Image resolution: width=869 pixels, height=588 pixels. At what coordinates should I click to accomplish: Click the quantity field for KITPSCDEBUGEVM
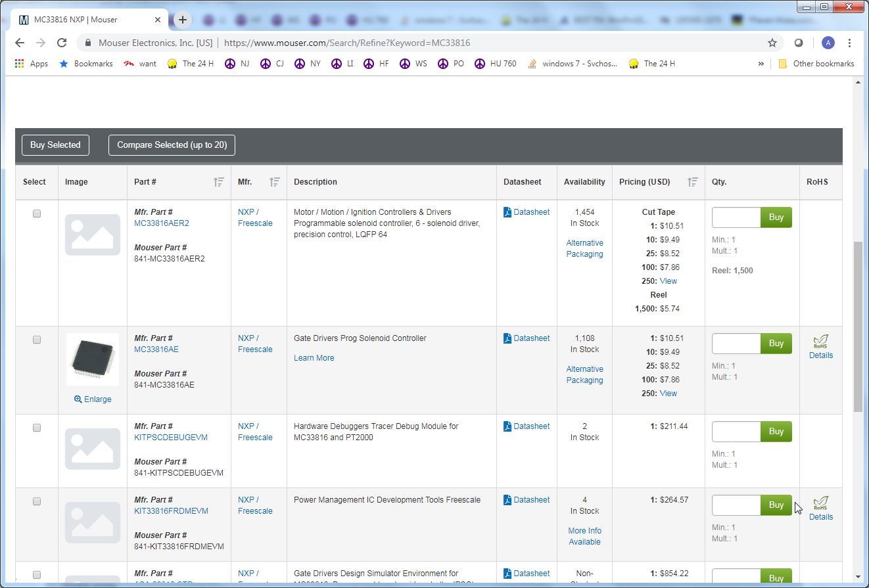[736, 432]
